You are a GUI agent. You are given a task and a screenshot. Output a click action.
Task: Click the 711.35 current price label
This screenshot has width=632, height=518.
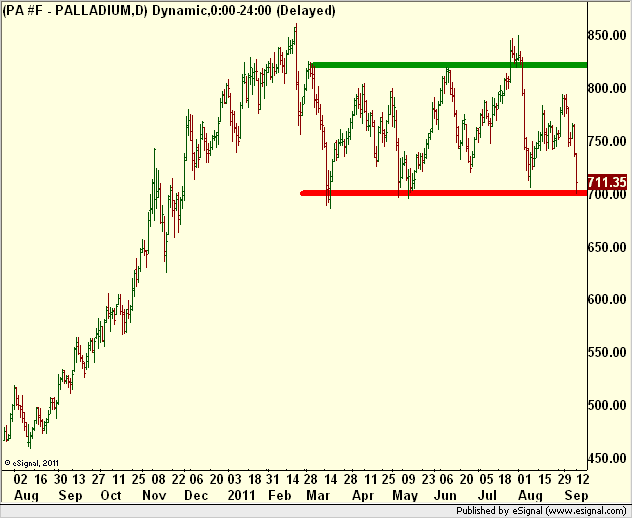pos(607,182)
